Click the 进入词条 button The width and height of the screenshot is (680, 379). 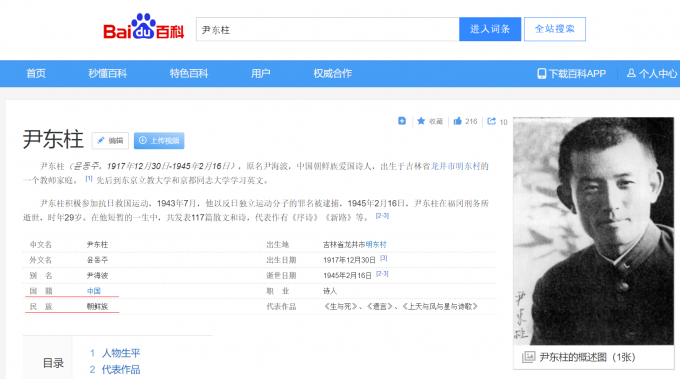click(490, 29)
